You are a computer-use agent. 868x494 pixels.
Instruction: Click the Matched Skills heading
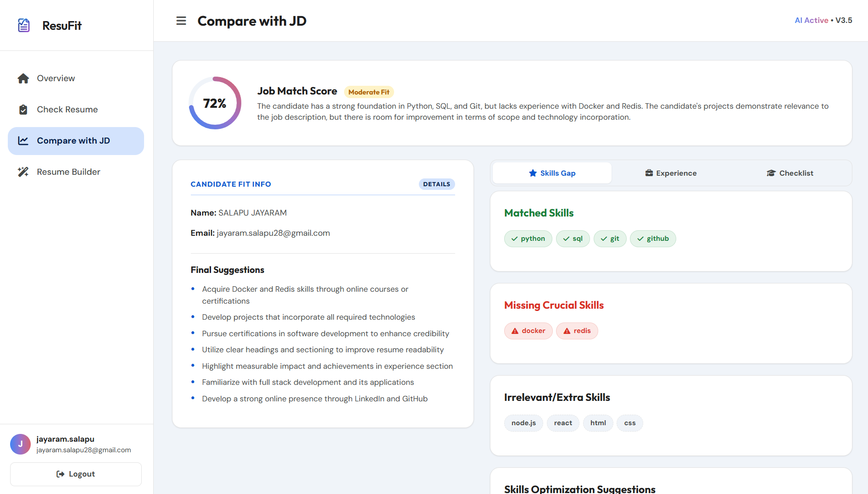pyautogui.click(x=539, y=213)
